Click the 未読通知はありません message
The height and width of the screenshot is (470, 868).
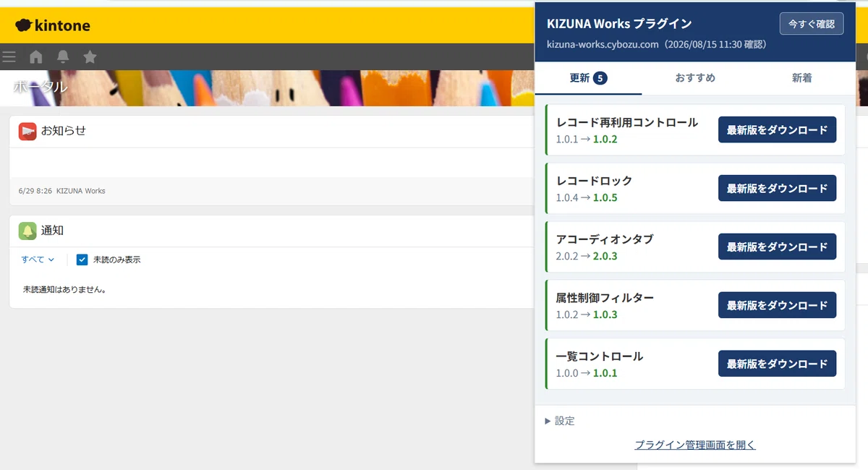coord(65,289)
